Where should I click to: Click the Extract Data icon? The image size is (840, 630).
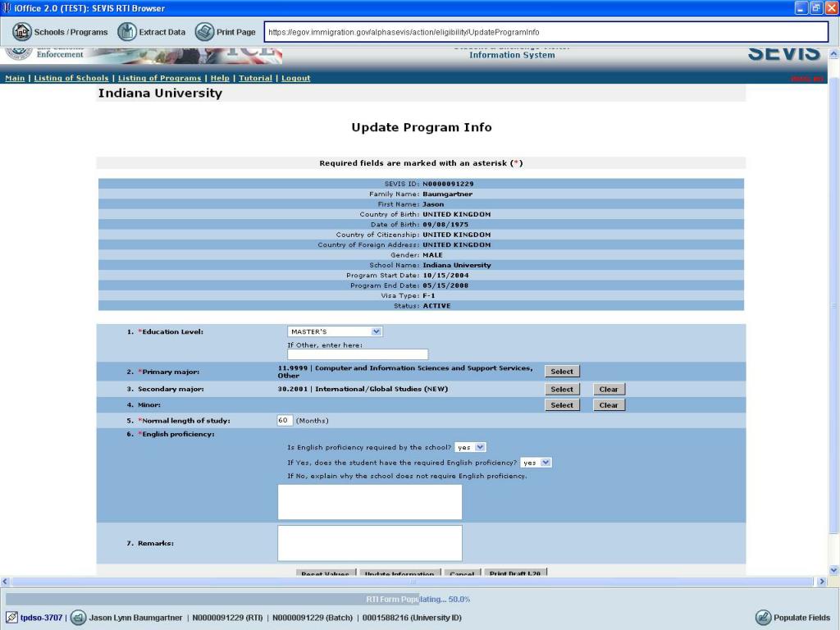point(127,32)
